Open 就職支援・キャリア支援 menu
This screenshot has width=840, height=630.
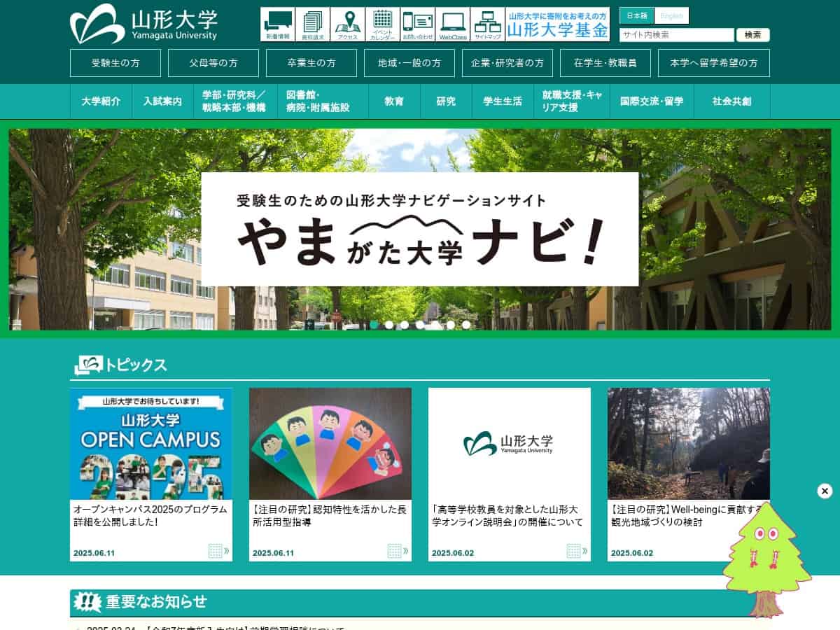tap(571, 101)
